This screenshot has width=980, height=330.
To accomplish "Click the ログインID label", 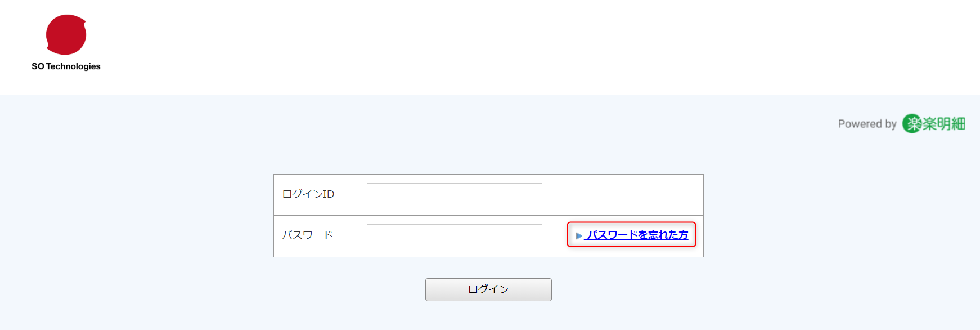I will [308, 194].
